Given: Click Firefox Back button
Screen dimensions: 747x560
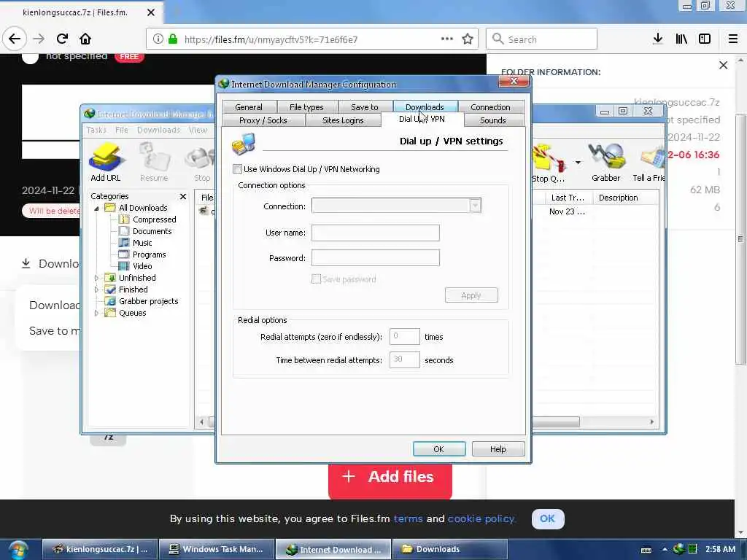Looking at the screenshot, I should point(15,39).
